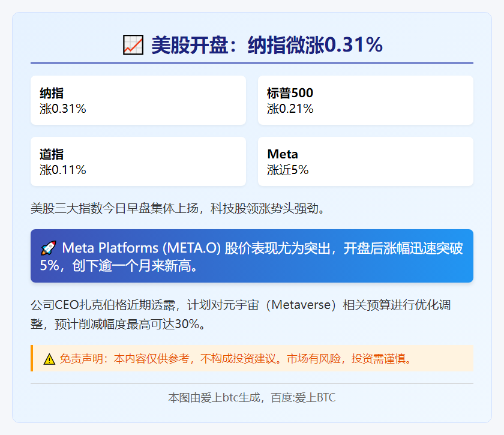
Task: Click the 标普500 card label
Action: coord(290,93)
